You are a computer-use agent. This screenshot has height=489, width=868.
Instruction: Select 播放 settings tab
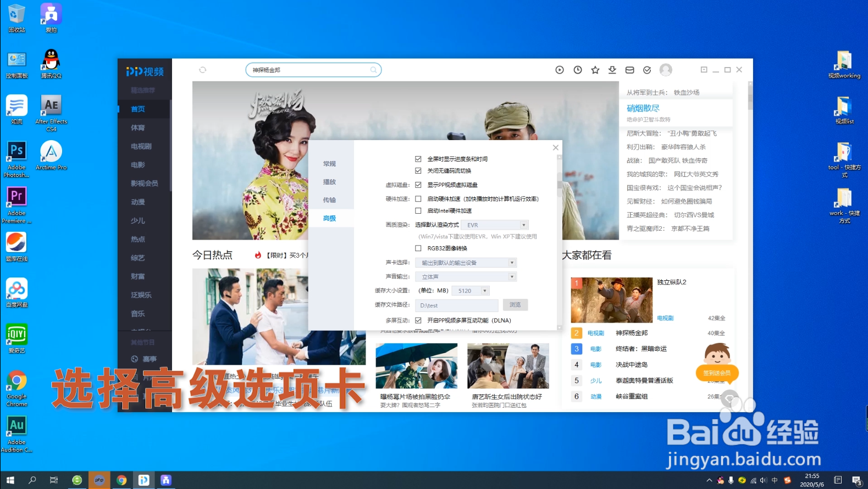[x=330, y=182]
